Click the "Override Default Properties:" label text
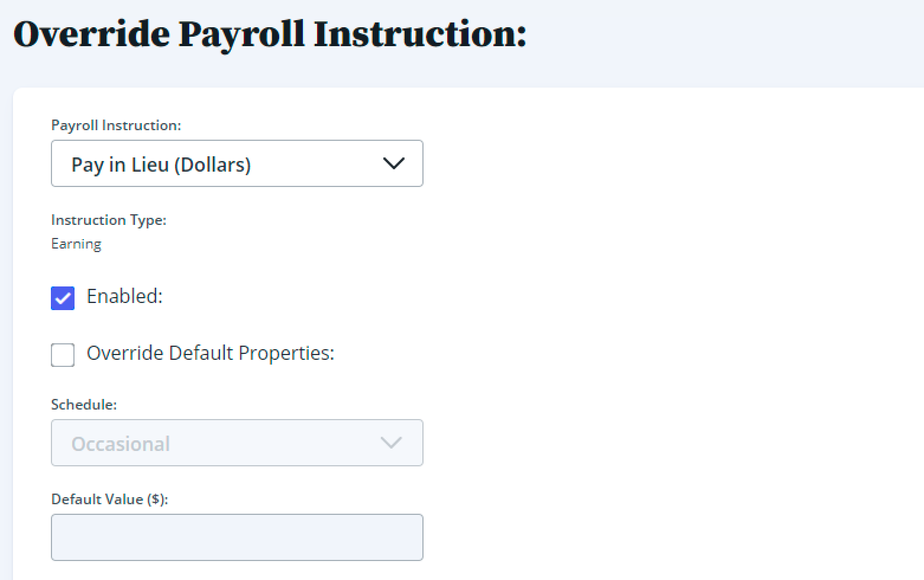924x580 pixels. 211,353
